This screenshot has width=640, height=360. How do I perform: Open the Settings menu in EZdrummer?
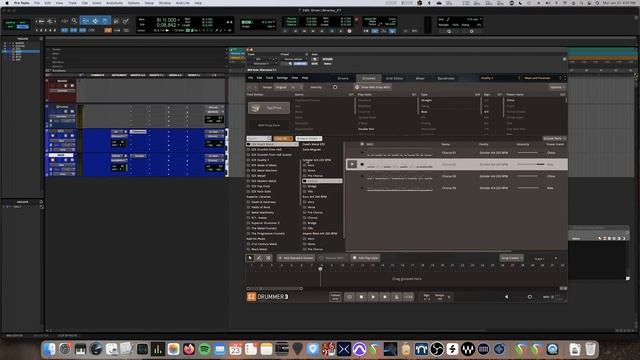pyautogui.click(x=282, y=78)
